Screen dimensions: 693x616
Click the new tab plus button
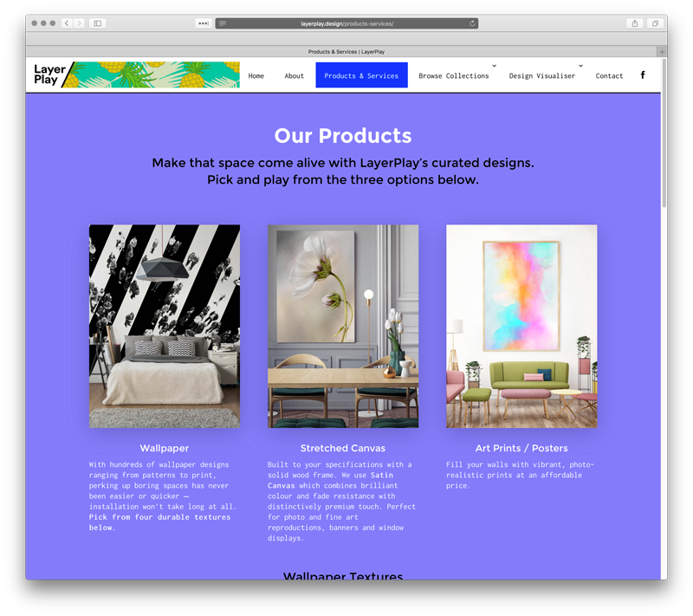coord(662,52)
